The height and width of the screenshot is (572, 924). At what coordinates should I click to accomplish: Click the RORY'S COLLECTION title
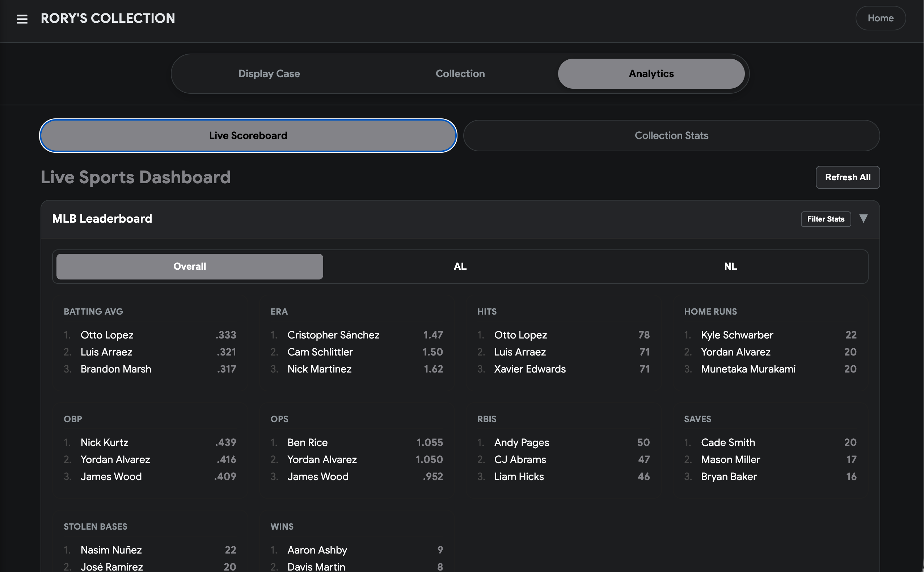[108, 18]
